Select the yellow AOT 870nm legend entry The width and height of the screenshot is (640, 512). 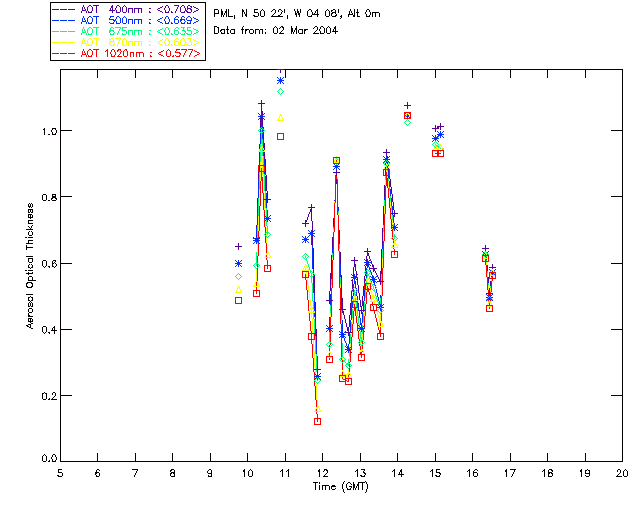[126, 42]
